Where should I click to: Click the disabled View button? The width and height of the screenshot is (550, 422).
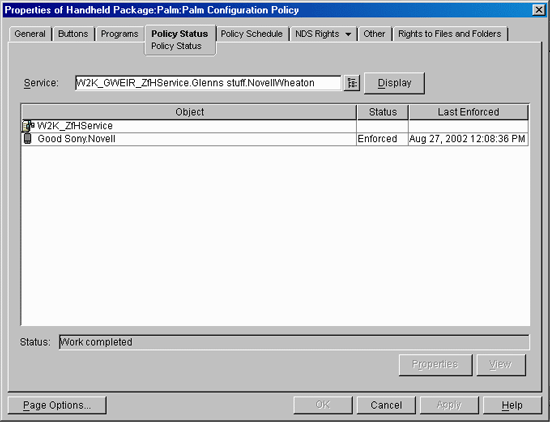point(501,364)
